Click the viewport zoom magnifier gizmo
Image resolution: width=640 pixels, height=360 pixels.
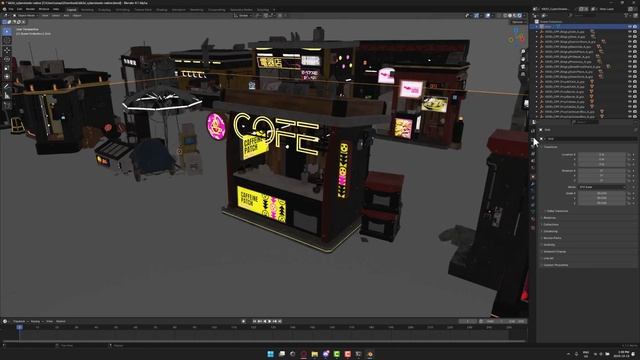(523, 52)
